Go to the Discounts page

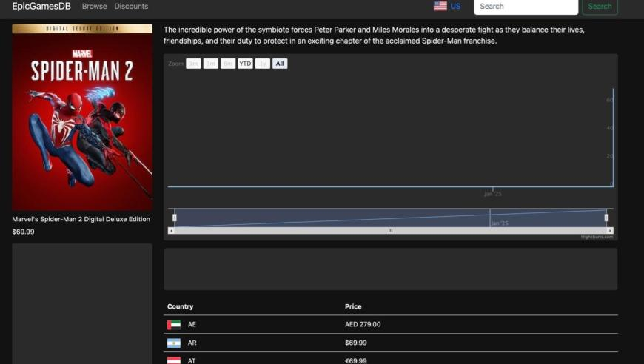pyautogui.click(x=131, y=6)
